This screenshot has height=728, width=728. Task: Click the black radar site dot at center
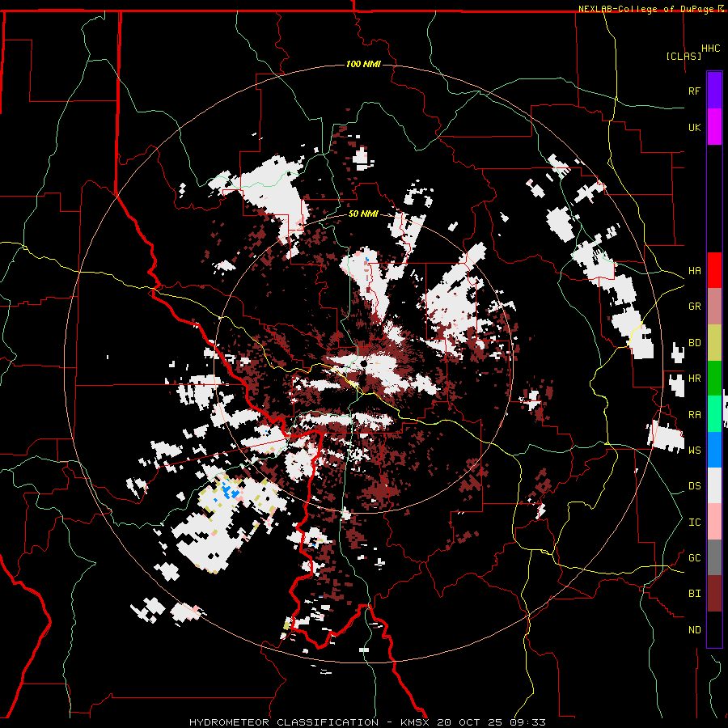363,365
